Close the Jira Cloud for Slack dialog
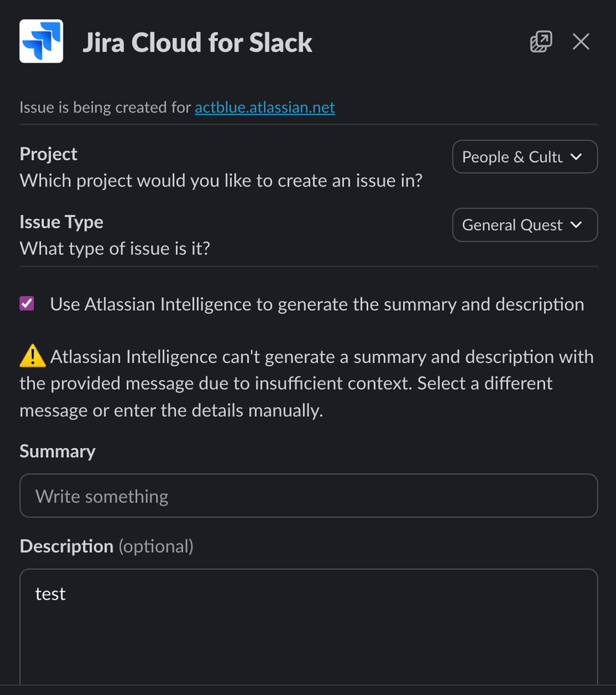This screenshot has width=616, height=695. pos(581,42)
